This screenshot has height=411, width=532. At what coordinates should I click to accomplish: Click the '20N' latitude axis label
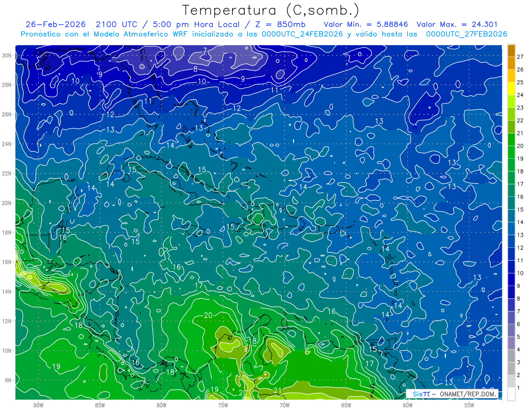pyautogui.click(x=7, y=203)
